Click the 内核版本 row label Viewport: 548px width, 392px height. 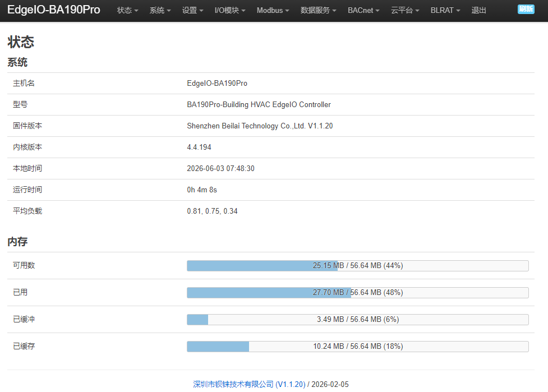[27, 147]
